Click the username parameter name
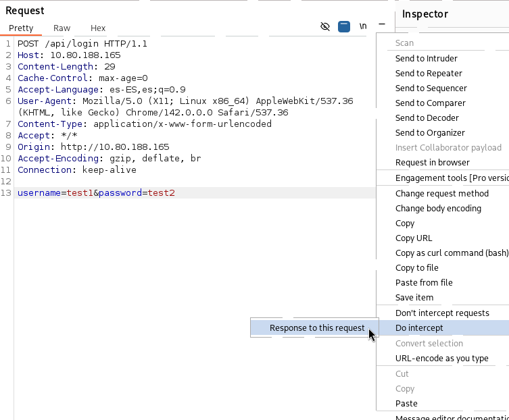 (39, 193)
